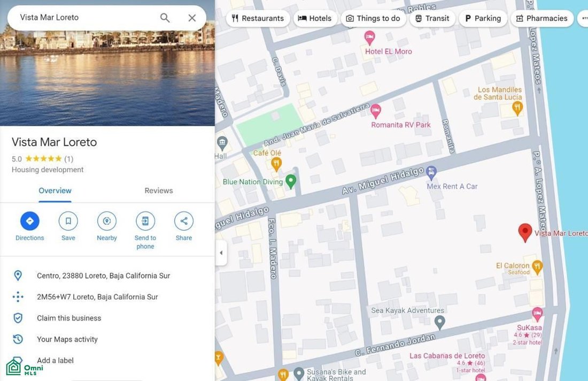Click the history clock icon
Screen dimensions: 588x381
pos(18,339)
